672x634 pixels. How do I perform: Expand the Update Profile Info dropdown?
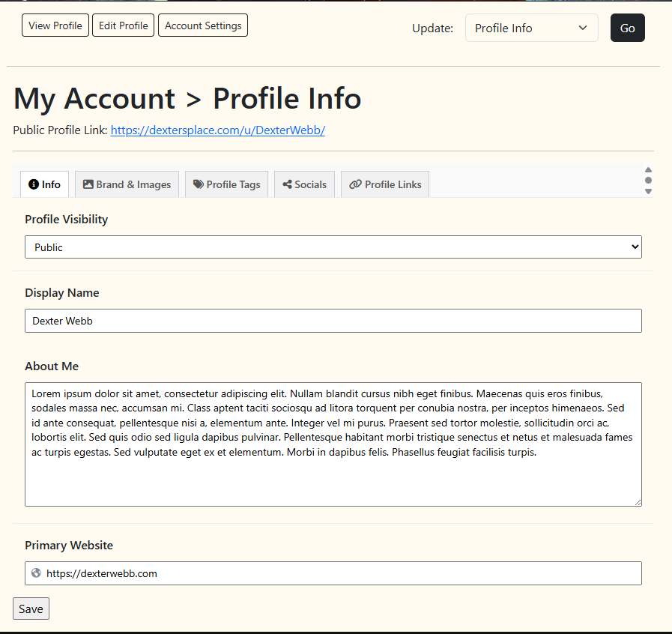click(x=531, y=28)
